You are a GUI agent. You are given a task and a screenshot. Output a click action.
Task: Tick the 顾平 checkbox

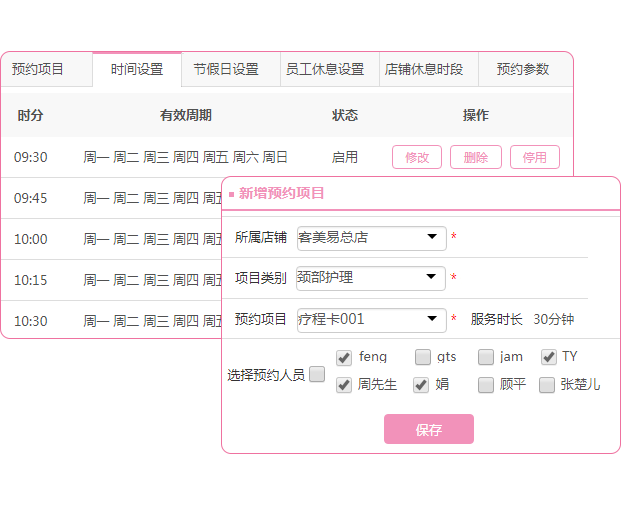[486, 385]
